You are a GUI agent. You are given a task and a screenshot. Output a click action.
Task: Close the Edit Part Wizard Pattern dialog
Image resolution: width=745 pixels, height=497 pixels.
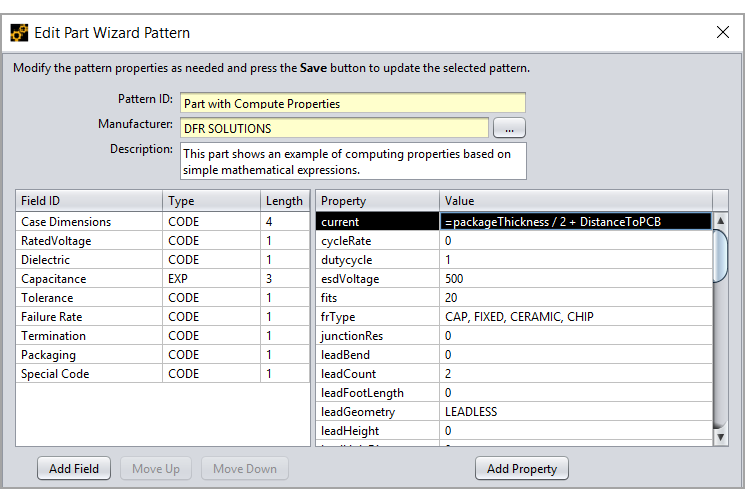722,32
